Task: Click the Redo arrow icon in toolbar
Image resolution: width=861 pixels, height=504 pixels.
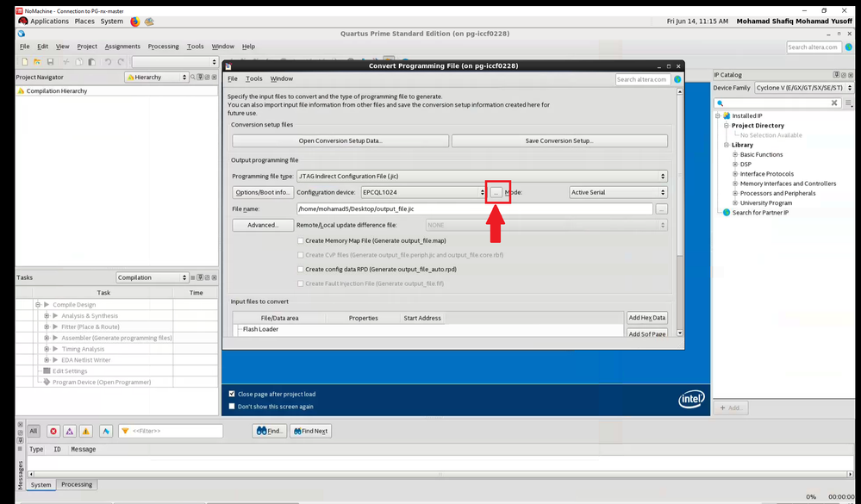Action: tap(121, 62)
